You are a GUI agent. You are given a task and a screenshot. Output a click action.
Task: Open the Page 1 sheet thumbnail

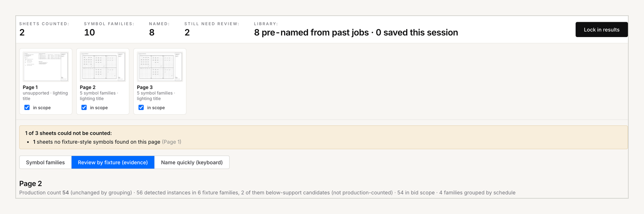click(x=46, y=66)
